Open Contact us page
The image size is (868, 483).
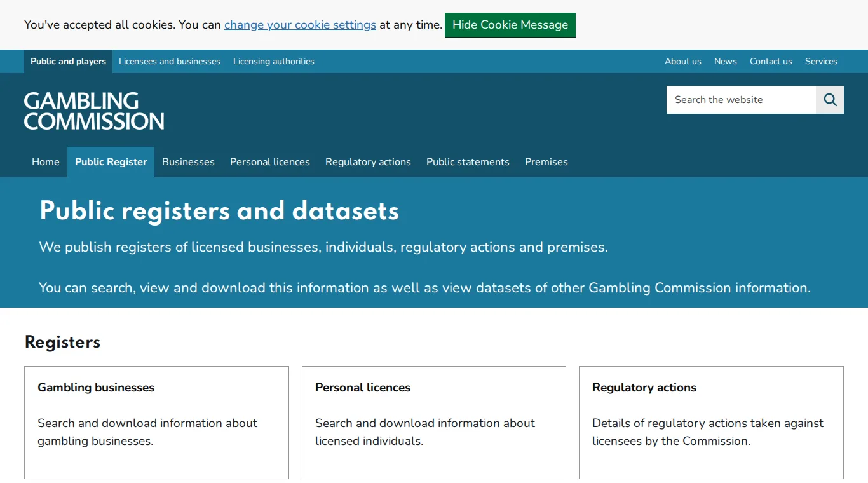pyautogui.click(x=771, y=62)
